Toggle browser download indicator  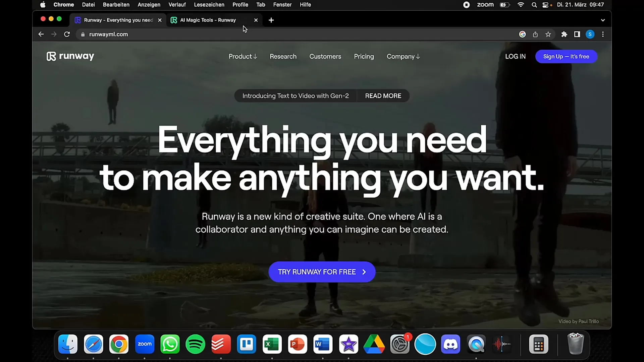(x=535, y=34)
